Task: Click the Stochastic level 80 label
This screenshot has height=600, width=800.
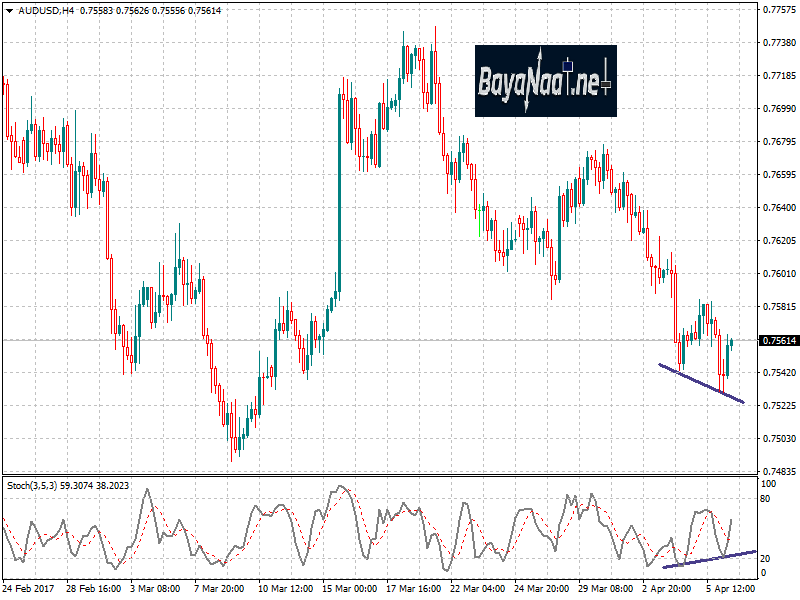Action: [x=767, y=497]
